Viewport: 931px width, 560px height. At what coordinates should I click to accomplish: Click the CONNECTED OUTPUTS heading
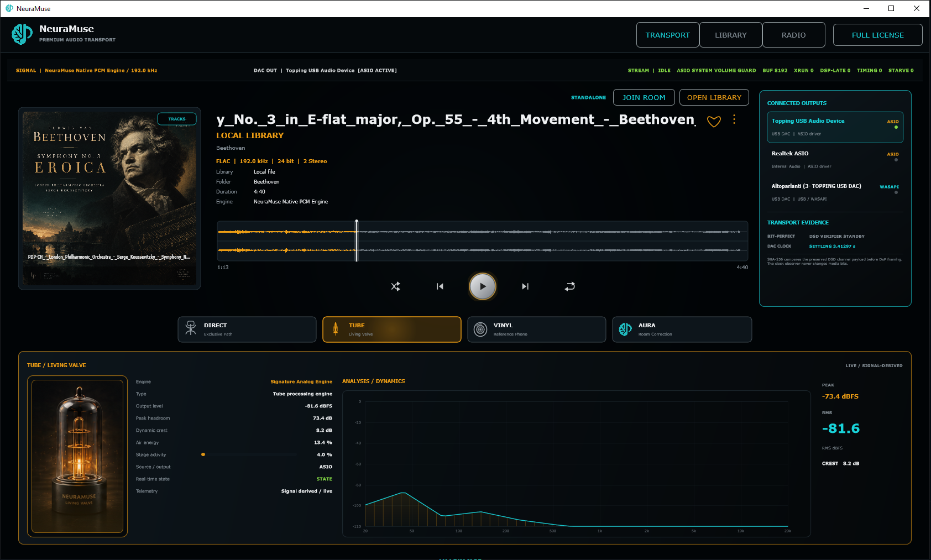(x=797, y=103)
